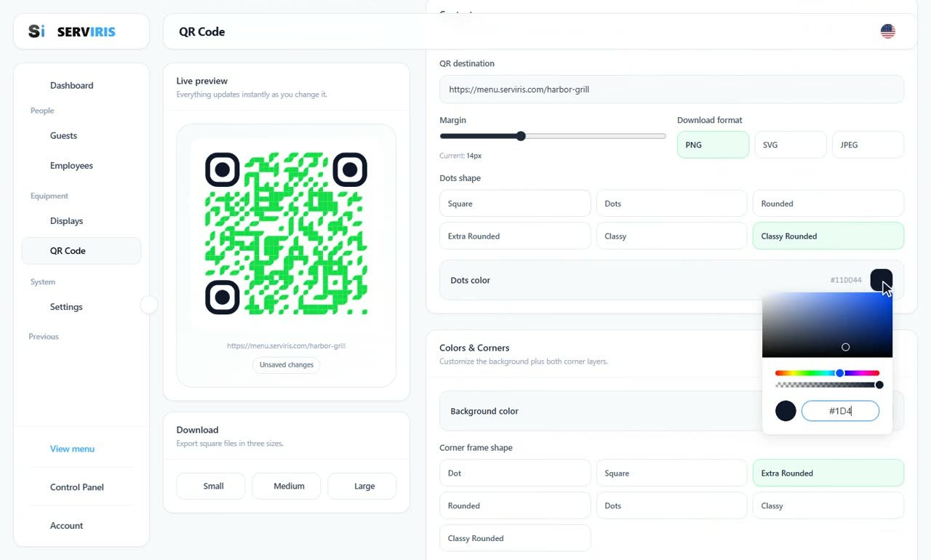Adjust the Margin slider handle
Image resolution: width=931 pixels, height=560 pixels.
pos(521,136)
